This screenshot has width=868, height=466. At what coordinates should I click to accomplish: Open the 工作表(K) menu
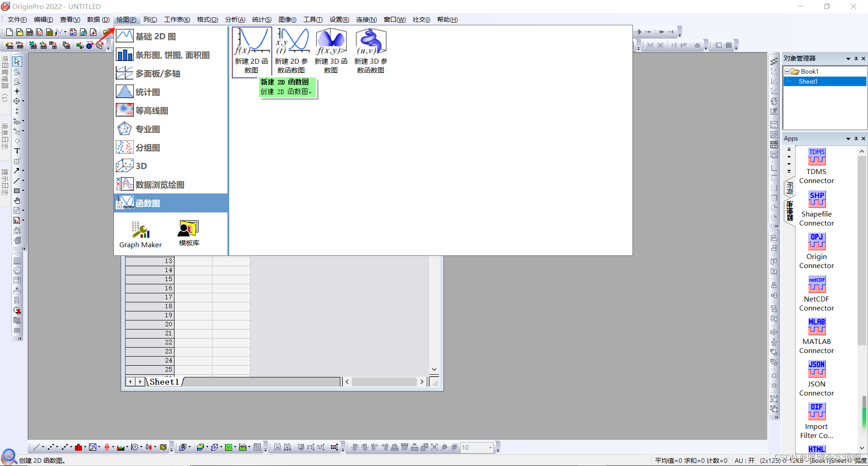click(177, 19)
